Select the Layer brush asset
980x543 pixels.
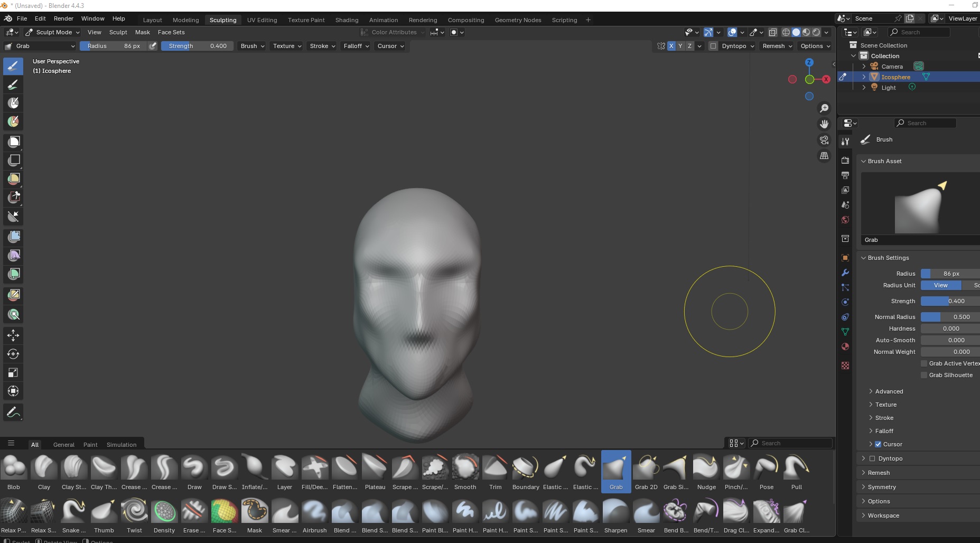pyautogui.click(x=285, y=472)
